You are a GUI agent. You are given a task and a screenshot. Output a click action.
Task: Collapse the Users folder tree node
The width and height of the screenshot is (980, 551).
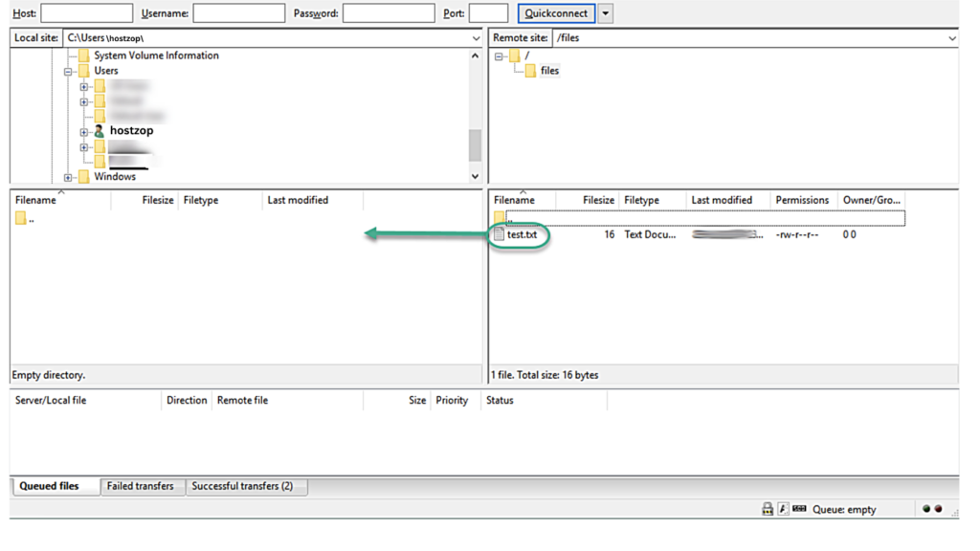[x=69, y=72]
